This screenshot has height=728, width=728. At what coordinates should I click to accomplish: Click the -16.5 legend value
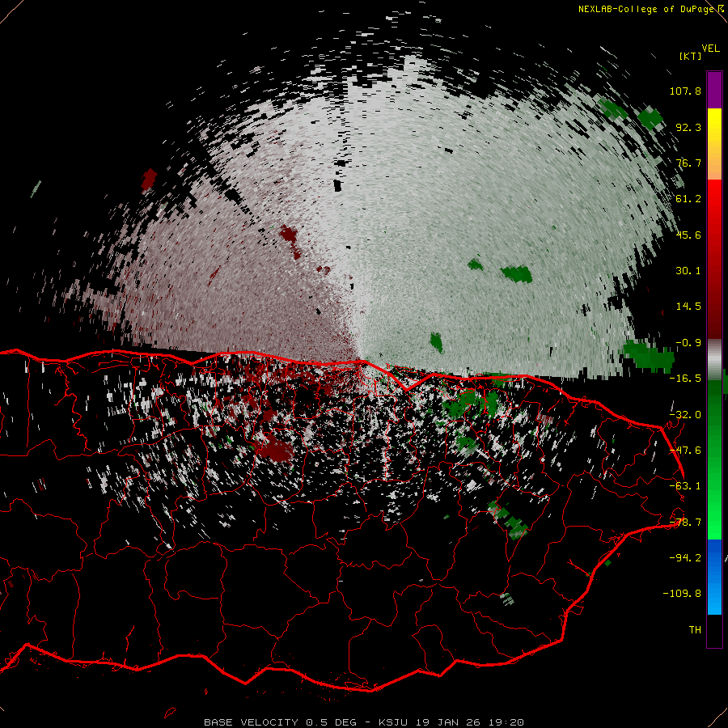(685, 379)
